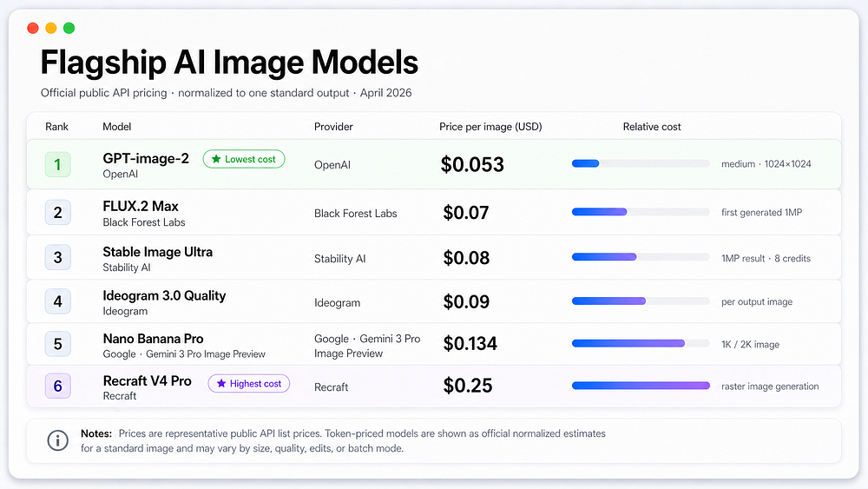The width and height of the screenshot is (868, 489).
Task: Click the red close window button
Action: (33, 29)
